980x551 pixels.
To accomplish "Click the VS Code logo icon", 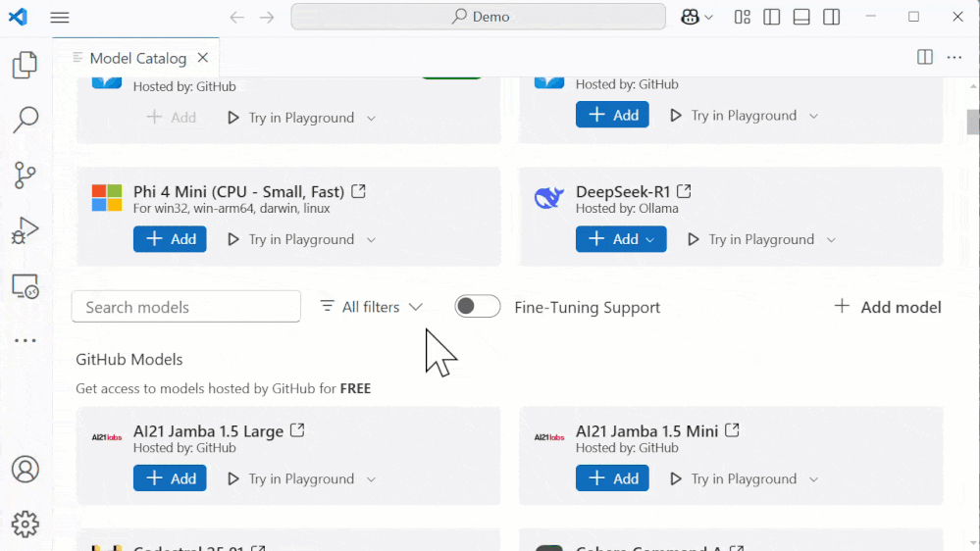I will [x=18, y=17].
